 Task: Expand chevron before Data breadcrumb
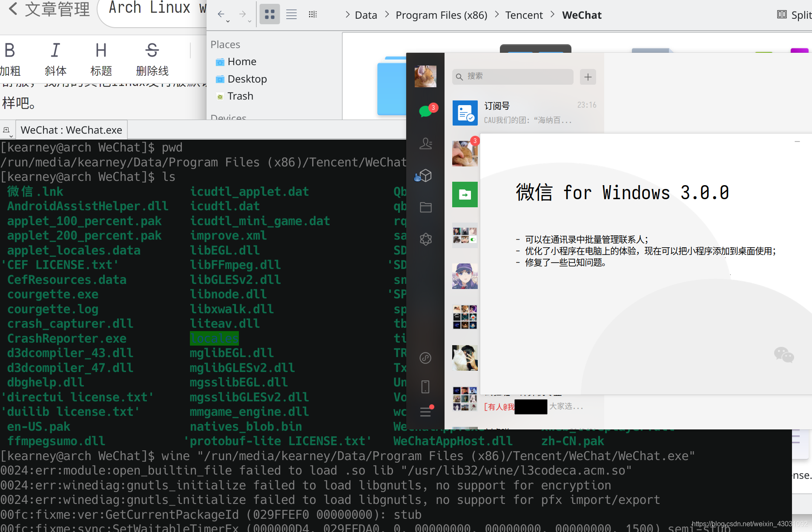pos(347,14)
